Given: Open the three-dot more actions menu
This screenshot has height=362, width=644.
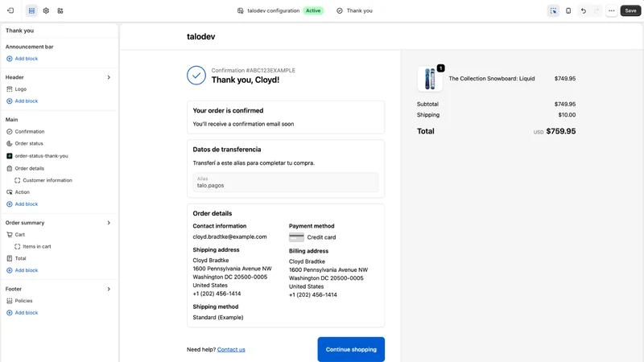Looking at the screenshot, I should [x=612, y=10].
